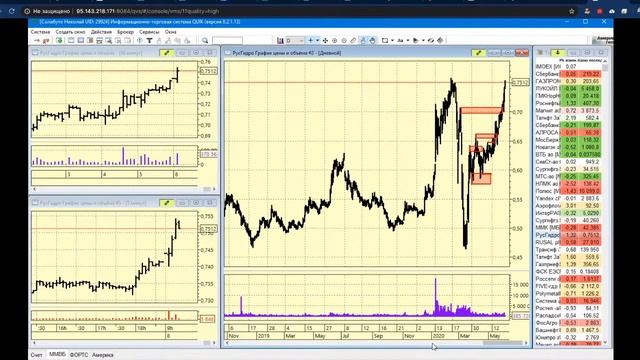Click quotes table vertical scrollbar thumb
The image size is (640, 360).
(605, 67)
